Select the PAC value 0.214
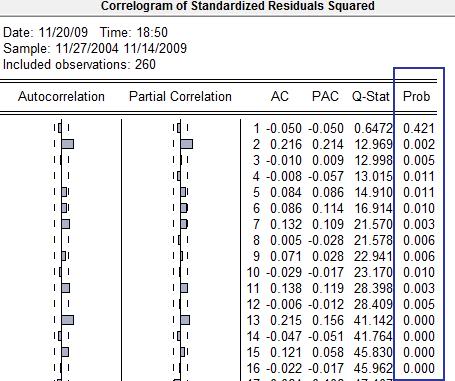 coord(328,144)
